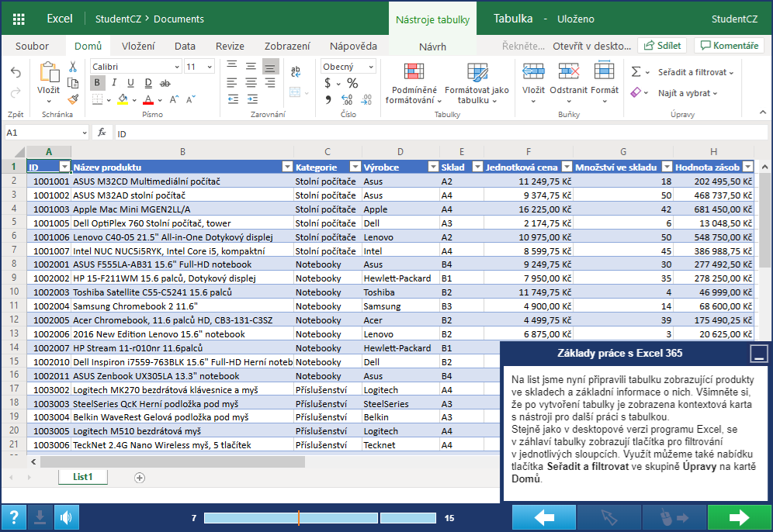Image resolution: width=773 pixels, height=532 pixels.
Task: Switch to the Revize tab
Action: coord(230,46)
